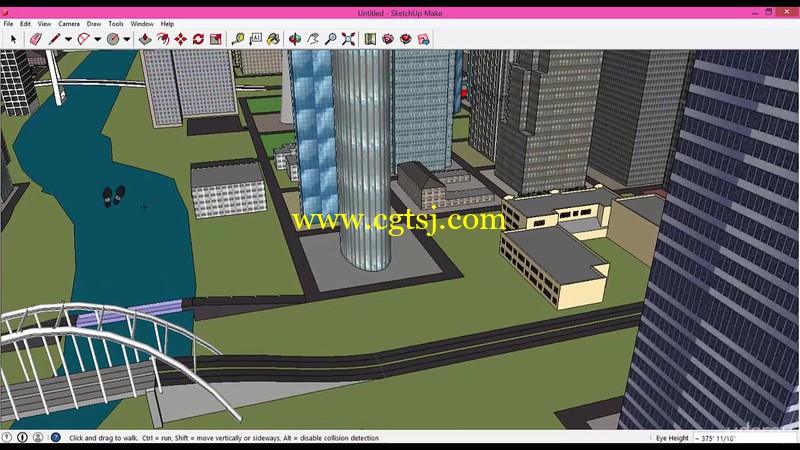Open 3D Warehouse get models icon
Viewport: 800px width, 450px height.
click(388, 39)
